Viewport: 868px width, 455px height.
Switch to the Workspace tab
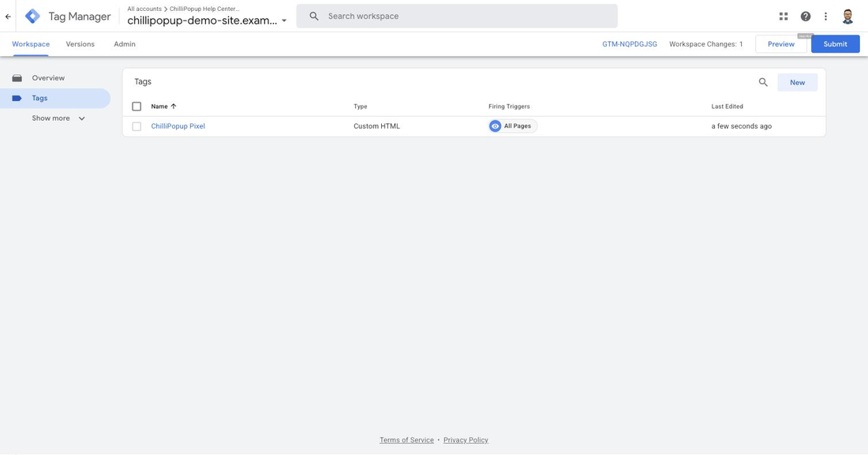(31, 44)
